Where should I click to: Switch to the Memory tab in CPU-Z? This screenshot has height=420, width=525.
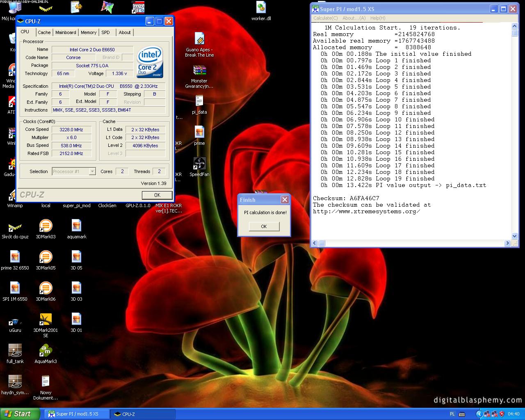[x=89, y=32]
